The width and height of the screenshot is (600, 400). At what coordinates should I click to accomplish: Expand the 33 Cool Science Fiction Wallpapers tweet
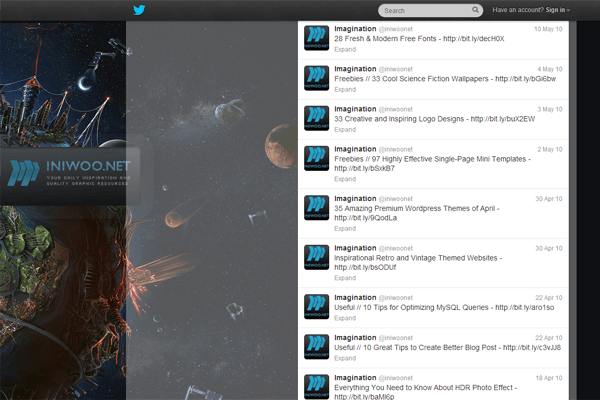(345, 90)
